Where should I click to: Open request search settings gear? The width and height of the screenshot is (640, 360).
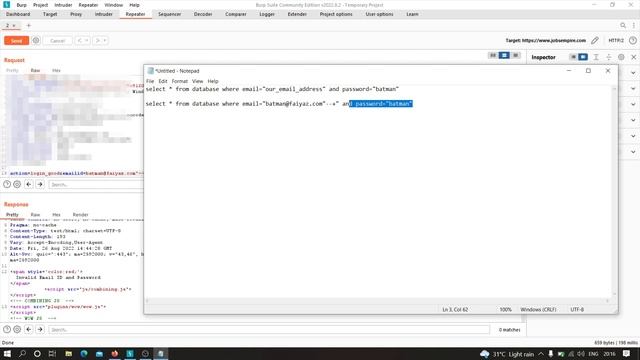(x=17, y=184)
